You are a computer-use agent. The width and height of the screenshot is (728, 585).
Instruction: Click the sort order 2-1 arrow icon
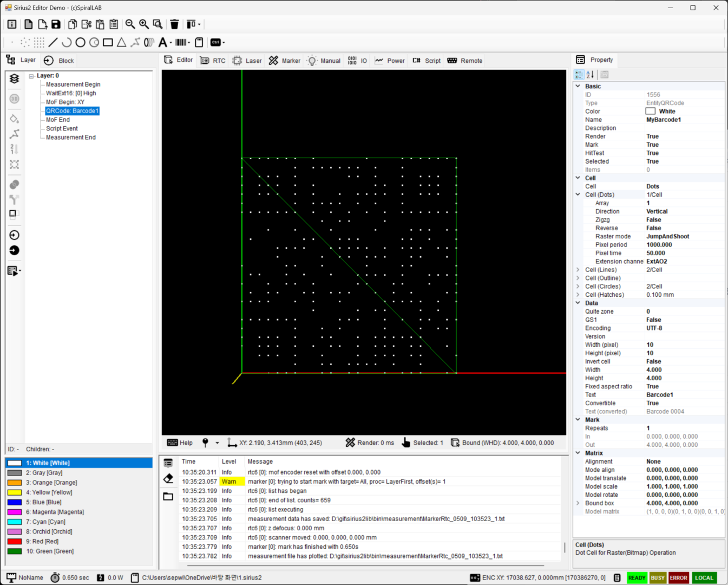15,149
